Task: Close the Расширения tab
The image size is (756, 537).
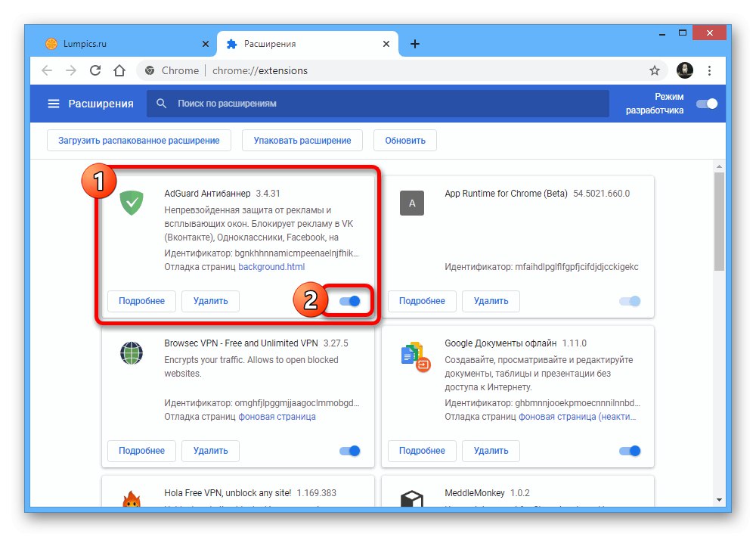Action: (x=386, y=44)
